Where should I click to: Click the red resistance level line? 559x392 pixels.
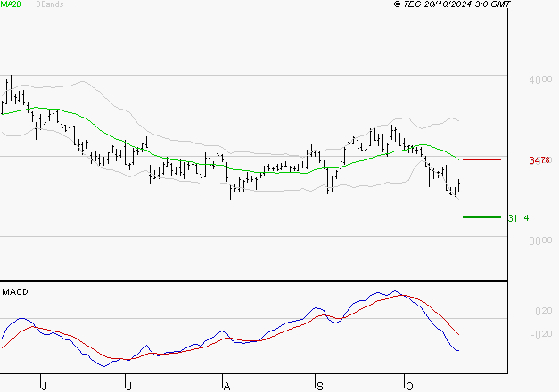pyautogui.click(x=481, y=159)
